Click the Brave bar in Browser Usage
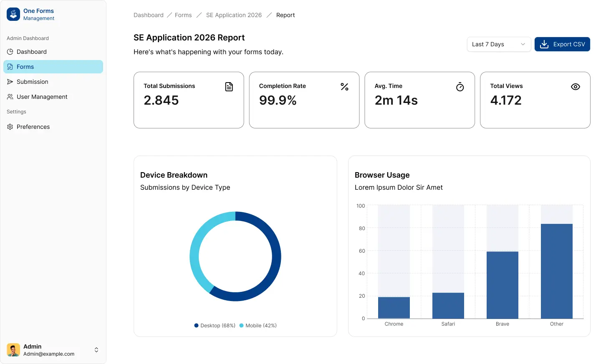This screenshot has height=364, width=601. click(x=503, y=285)
